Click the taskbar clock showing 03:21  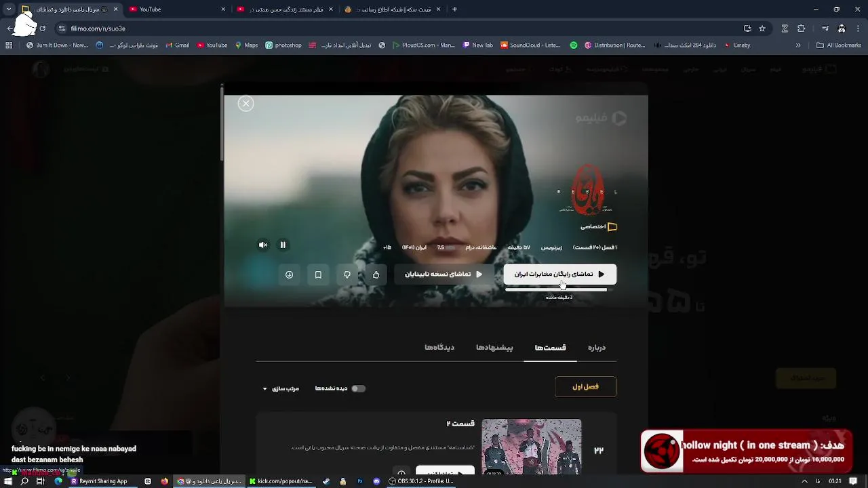click(835, 481)
